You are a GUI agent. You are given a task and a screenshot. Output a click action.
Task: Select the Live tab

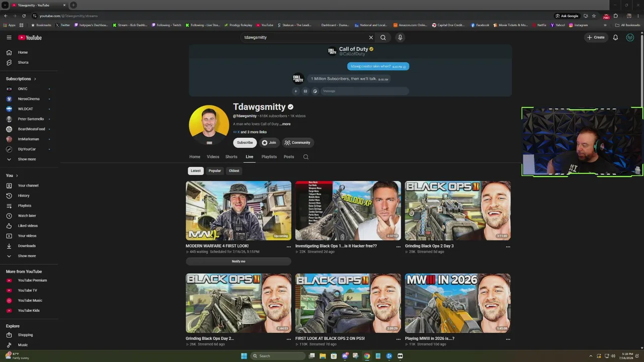click(250, 157)
